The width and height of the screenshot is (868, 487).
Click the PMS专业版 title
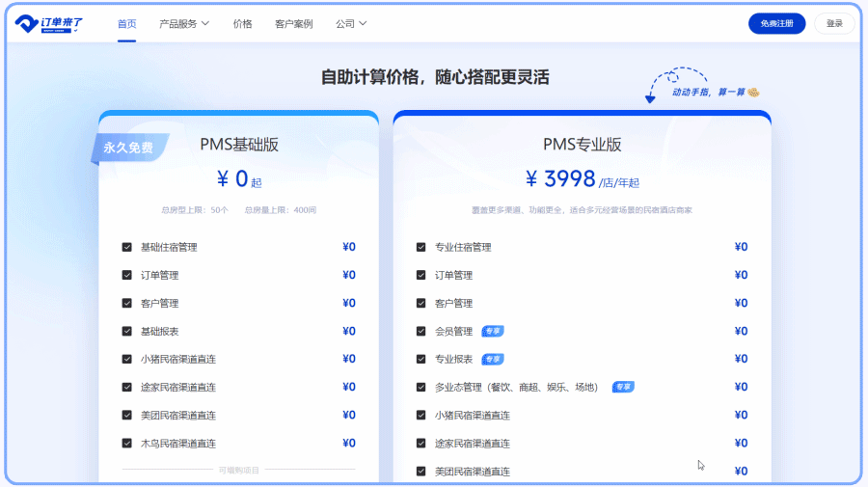point(582,145)
